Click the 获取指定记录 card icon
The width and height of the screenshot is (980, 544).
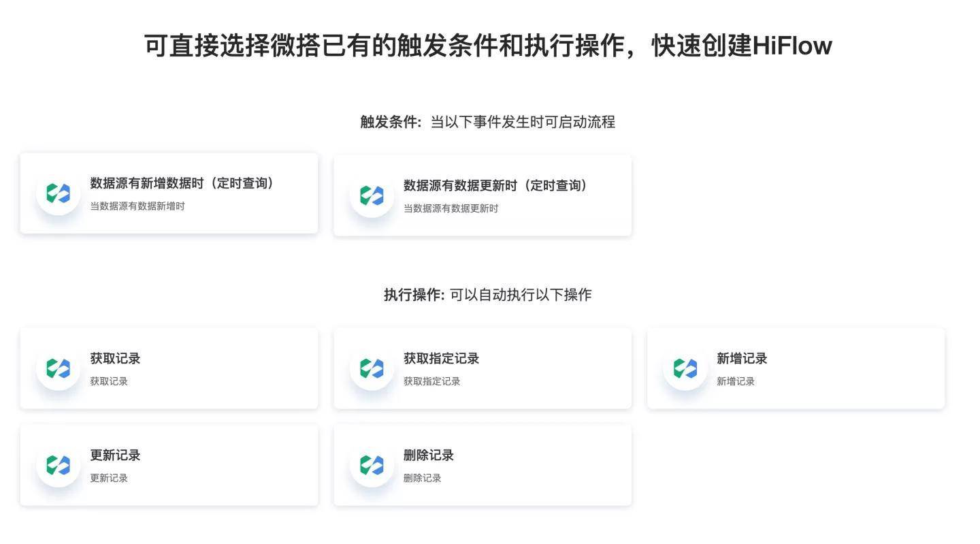[x=372, y=368]
